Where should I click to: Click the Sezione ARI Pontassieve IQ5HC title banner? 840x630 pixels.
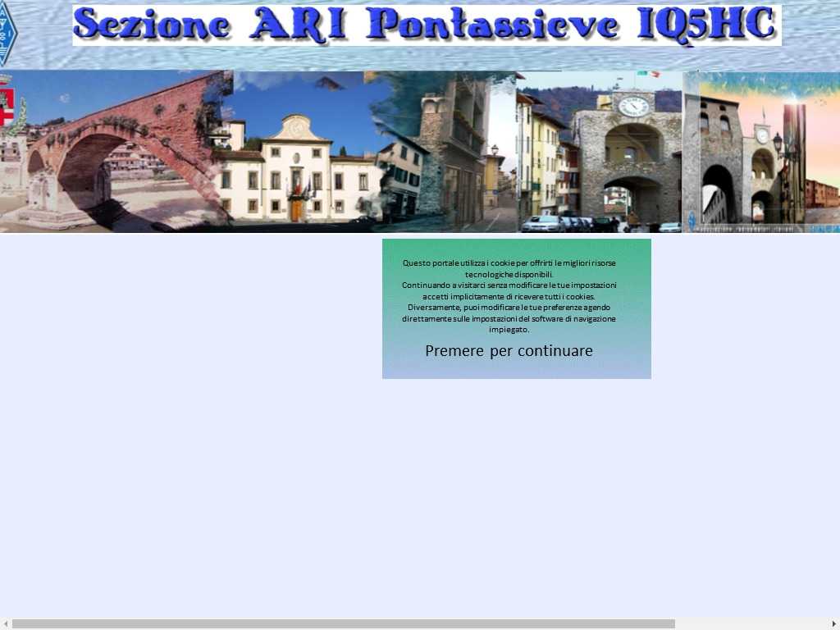coord(427,25)
